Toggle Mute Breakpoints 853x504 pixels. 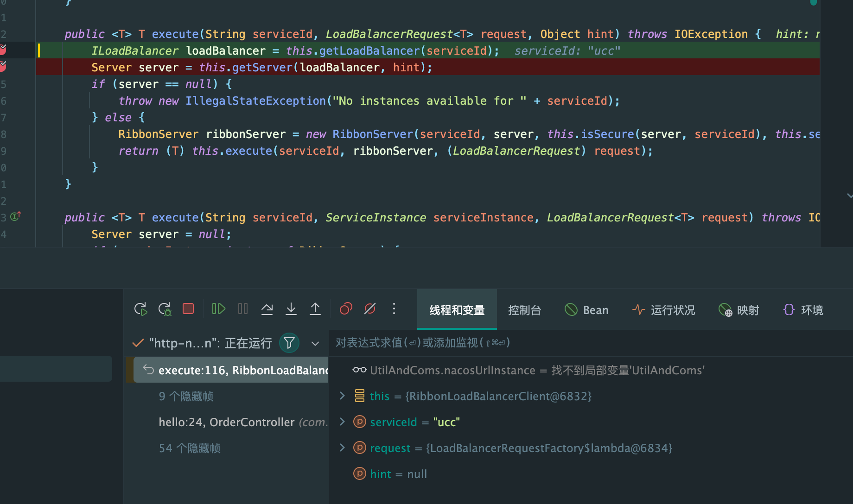pos(369,309)
